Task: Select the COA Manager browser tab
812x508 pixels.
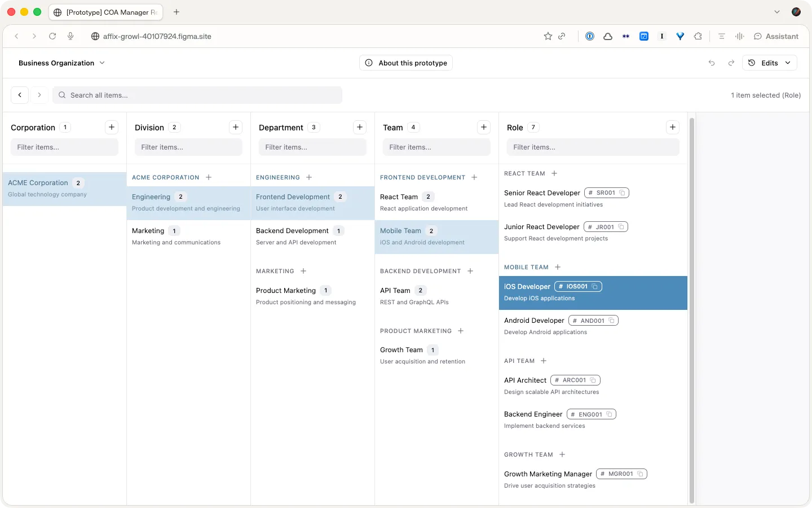Action: [x=106, y=12]
